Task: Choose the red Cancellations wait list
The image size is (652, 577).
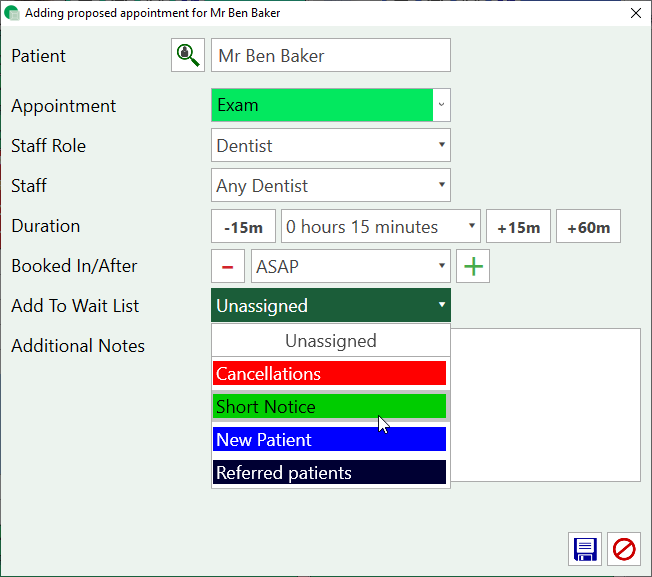Action: click(x=330, y=374)
